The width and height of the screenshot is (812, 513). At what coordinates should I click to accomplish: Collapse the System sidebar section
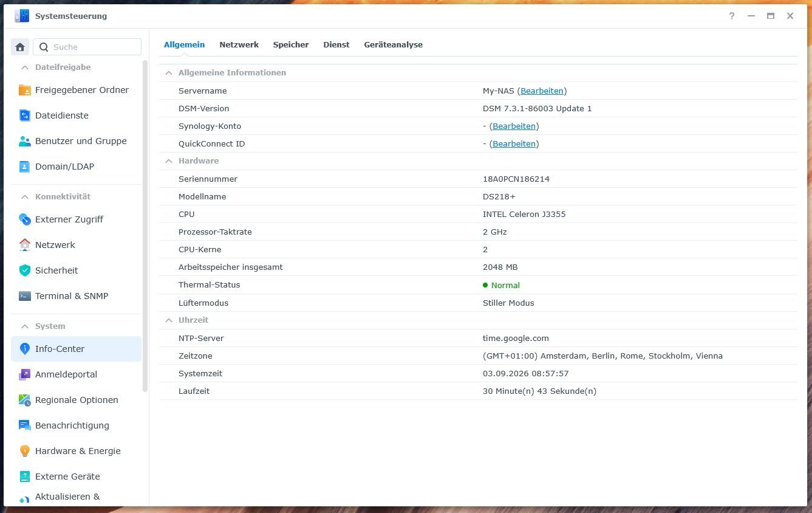click(x=25, y=326)
